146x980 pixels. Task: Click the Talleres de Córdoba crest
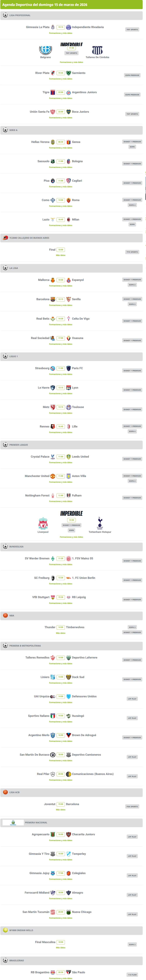pos(97,50)
